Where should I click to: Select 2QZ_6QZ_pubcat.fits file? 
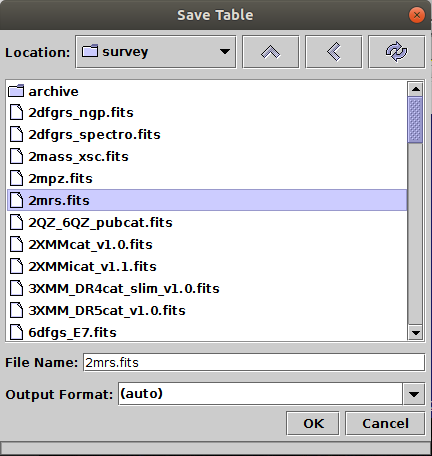pyautogui.click(x=207, y=222)
